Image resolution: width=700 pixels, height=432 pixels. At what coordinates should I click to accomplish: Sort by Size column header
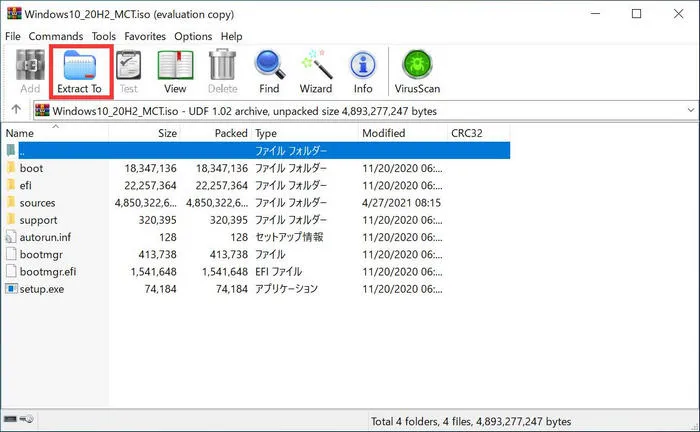[144, 133]
